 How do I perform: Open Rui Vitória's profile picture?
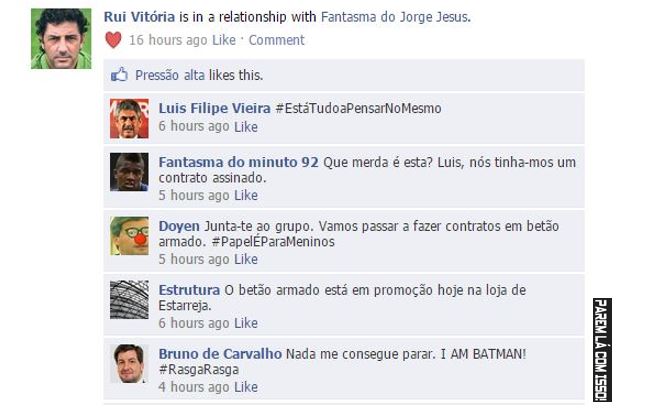pyautogui.click(x=61, y=39)
